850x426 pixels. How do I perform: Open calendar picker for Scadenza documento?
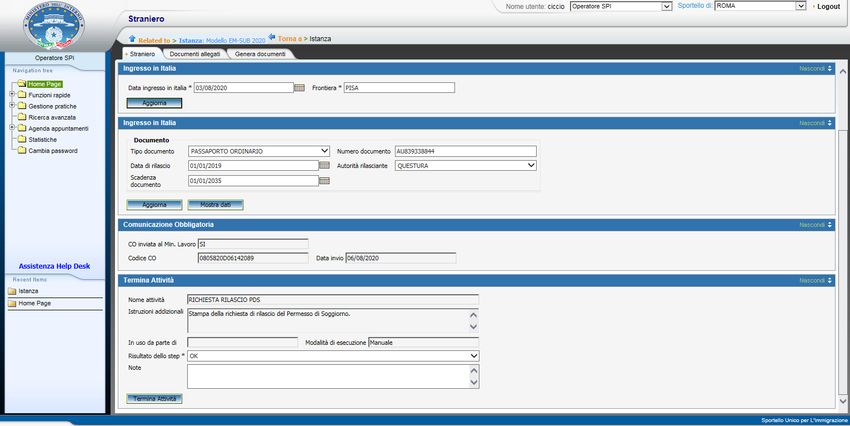pos(324,181)
